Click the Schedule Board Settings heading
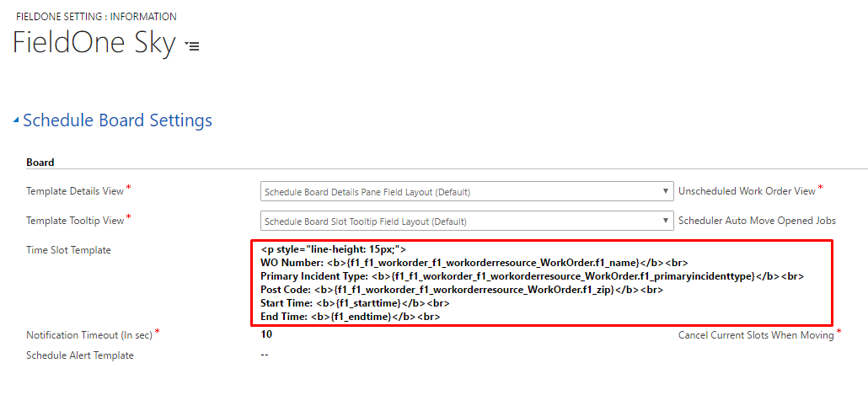The height and width of the screenshot is (411, 868). (x=117, y=120)
